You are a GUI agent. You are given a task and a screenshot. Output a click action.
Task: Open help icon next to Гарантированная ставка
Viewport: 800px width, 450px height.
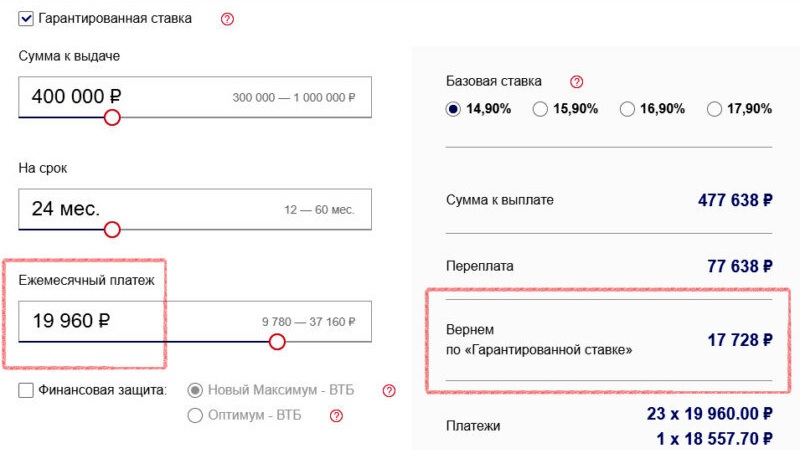click(227, 19)
